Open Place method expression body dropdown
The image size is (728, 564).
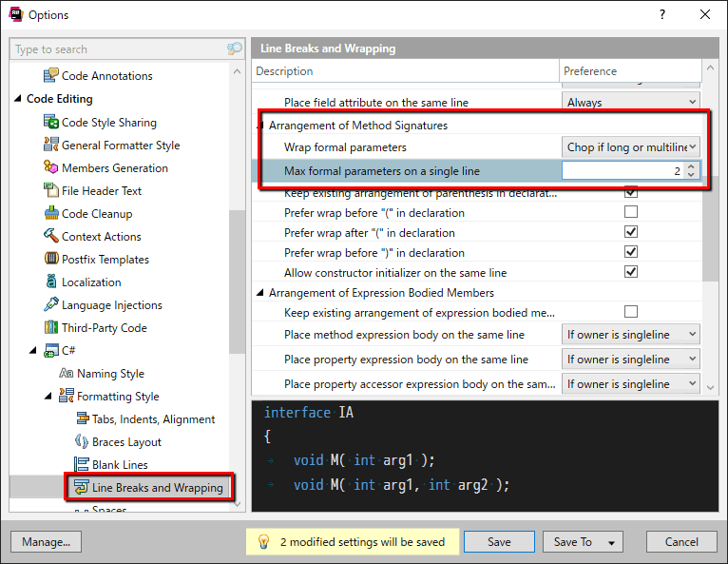tap(630, 334)
